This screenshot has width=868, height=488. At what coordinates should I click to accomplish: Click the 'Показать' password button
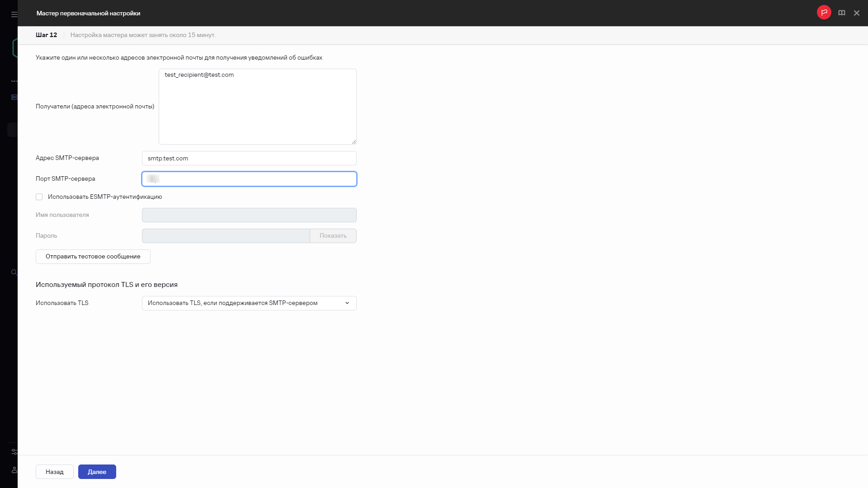333,236
